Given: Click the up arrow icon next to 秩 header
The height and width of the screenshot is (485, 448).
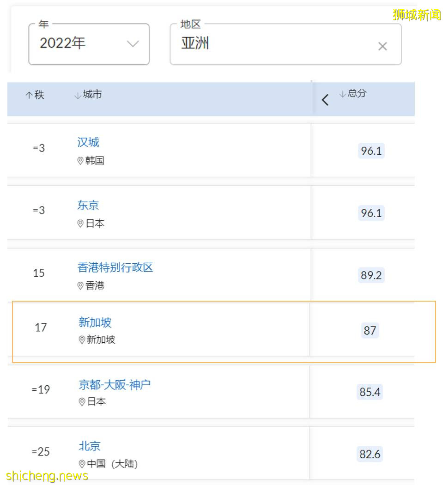Looking at the screenshot, I should coord(30,95).
